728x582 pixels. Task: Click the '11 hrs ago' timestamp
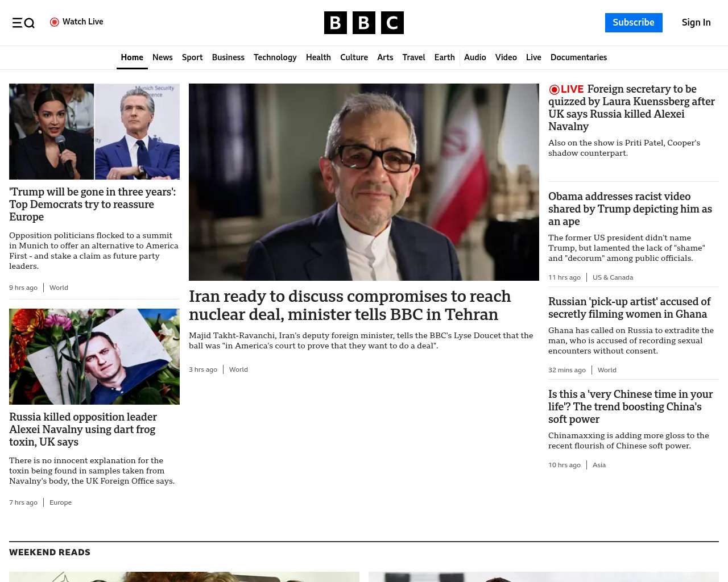tap(564, 277)
